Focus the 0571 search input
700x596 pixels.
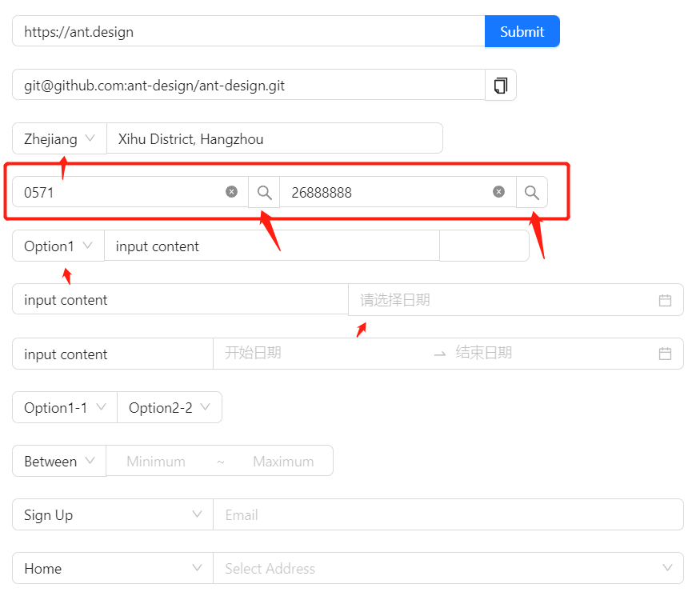coord(130,192)
